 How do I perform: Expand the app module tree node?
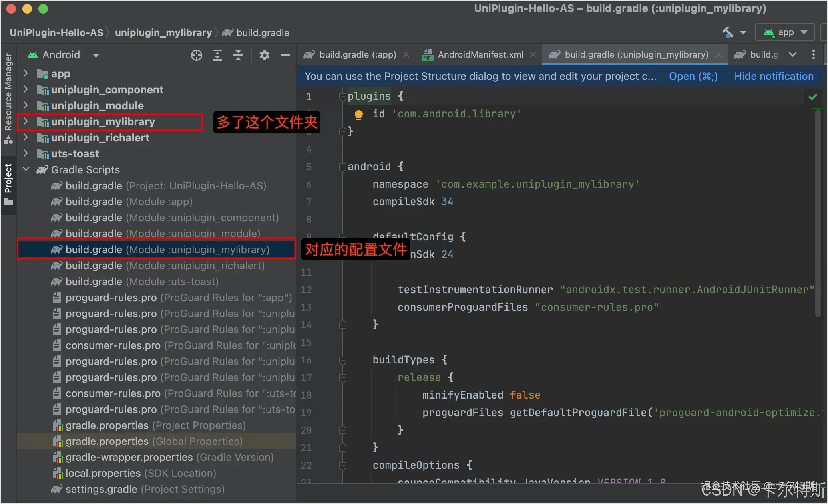(x=26, y=73)
